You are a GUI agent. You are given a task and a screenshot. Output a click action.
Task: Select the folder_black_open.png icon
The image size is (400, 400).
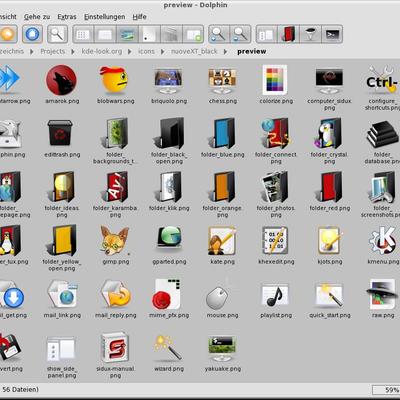(x=170, y=133)
